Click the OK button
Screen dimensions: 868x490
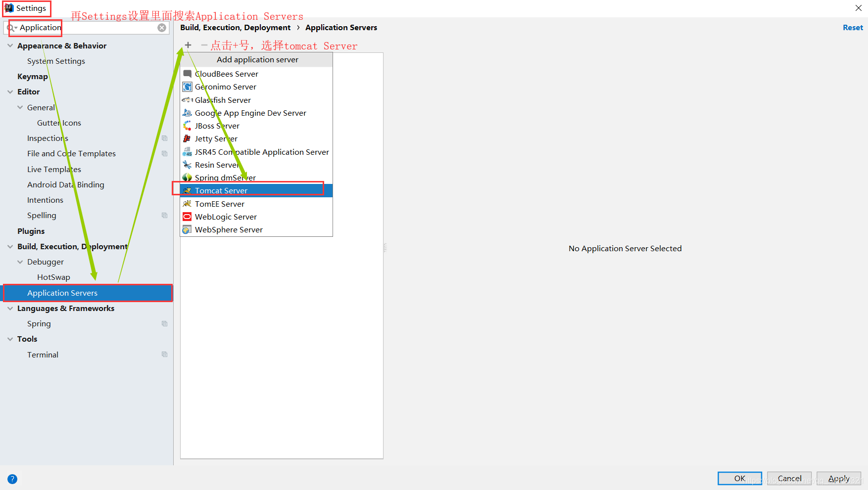coord(740,478)
